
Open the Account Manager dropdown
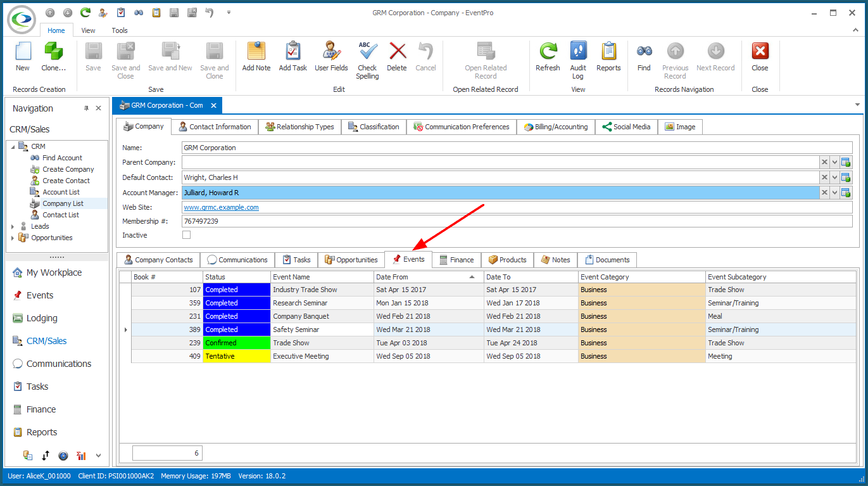pyautogui.click(x=835, y=193)
